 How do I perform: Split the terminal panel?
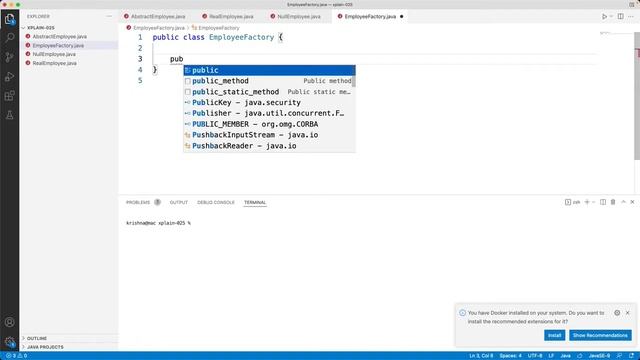603,202
